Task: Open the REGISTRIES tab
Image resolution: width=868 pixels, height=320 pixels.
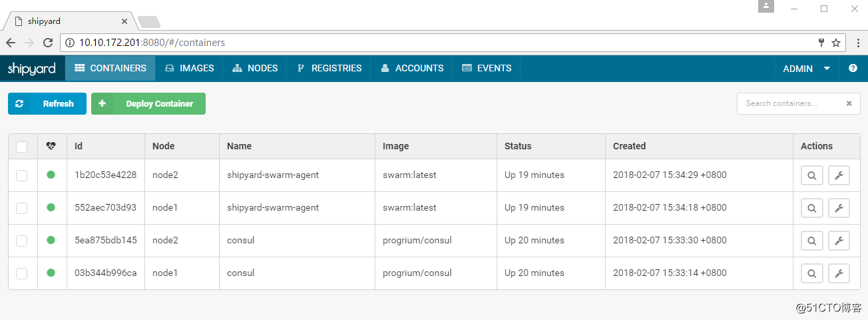Action: coord(329,68)
